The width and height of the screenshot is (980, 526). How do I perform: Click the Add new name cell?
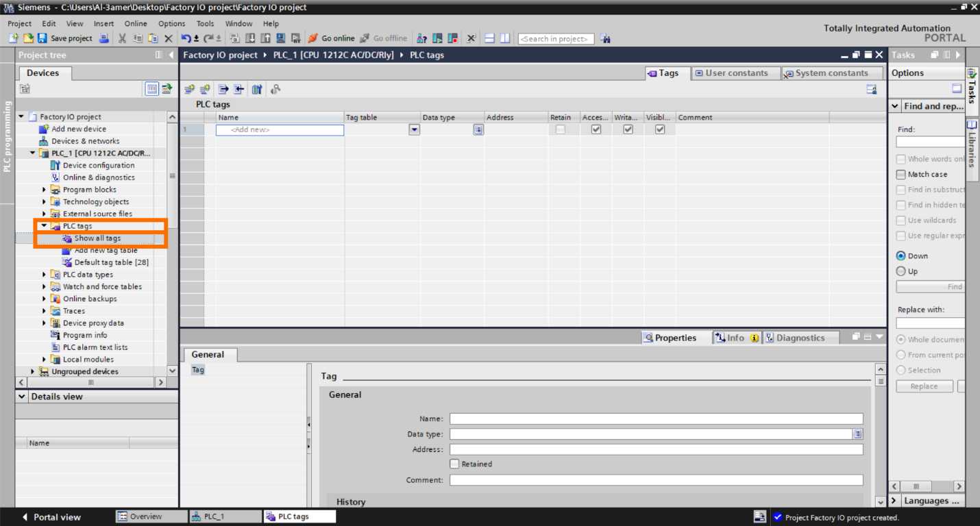(280, 129)
